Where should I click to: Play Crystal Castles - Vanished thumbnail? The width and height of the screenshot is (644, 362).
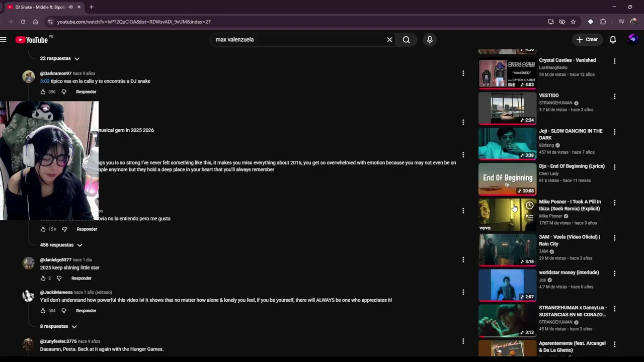click(x=507, y=73)
